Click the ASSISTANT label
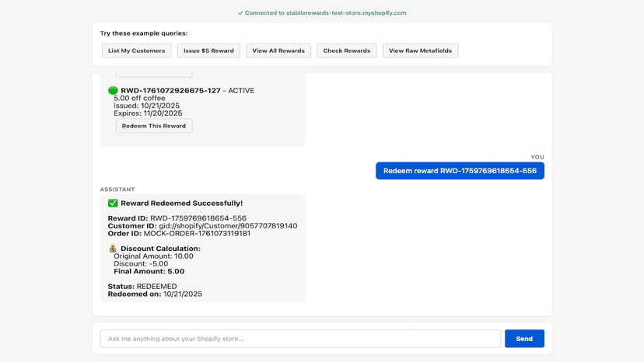Screen dimensions: 644x362 click(117, 190)
